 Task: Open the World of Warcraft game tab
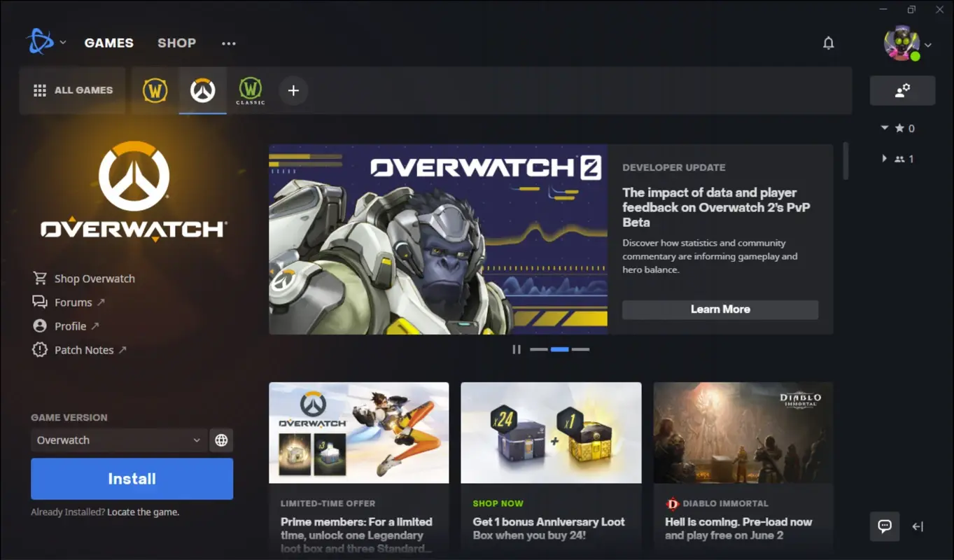[x=155, y=90]
